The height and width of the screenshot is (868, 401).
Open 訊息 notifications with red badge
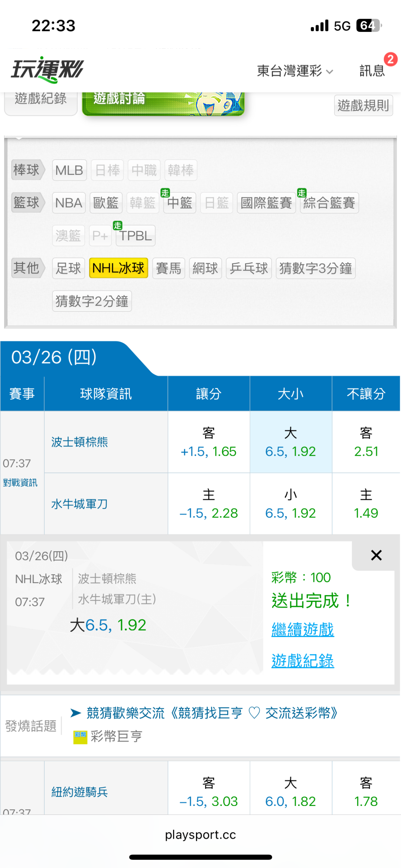click(x=372, y=70)
